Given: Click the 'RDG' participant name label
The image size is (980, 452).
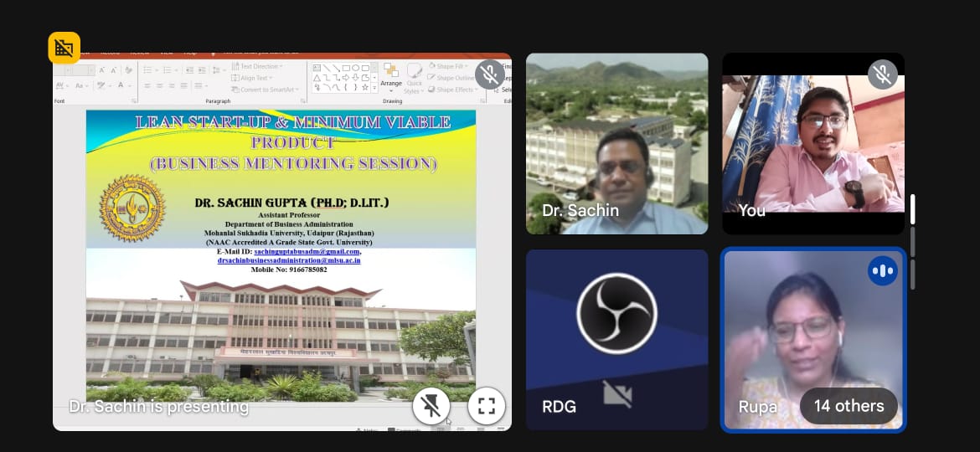Looking at the screenshot, I should [x=559, y=407].
